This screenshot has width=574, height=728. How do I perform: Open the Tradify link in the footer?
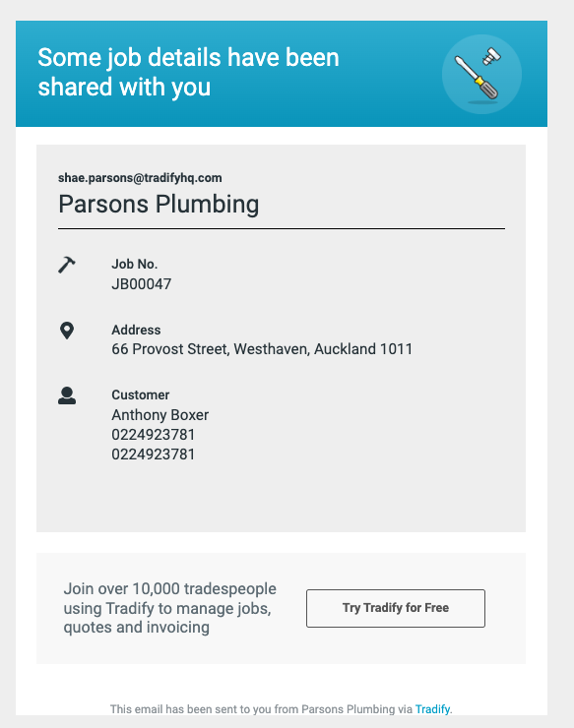[x=432, y=709]
